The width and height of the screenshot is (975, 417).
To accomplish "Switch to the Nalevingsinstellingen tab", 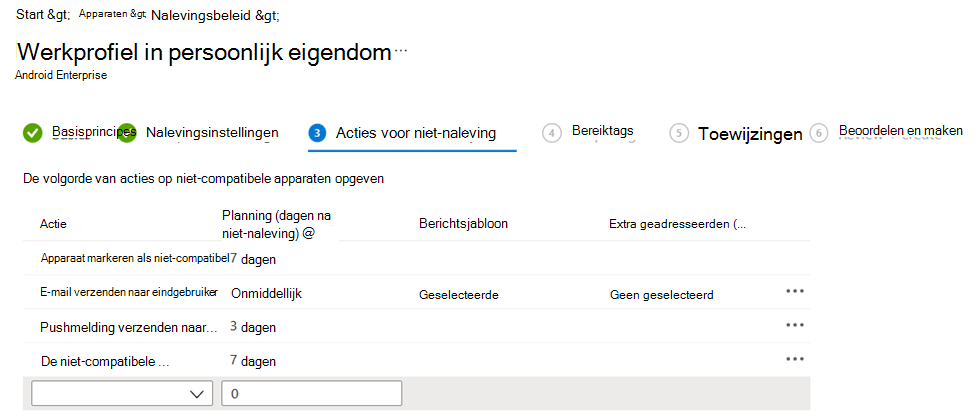I will (x=212, y=132).
